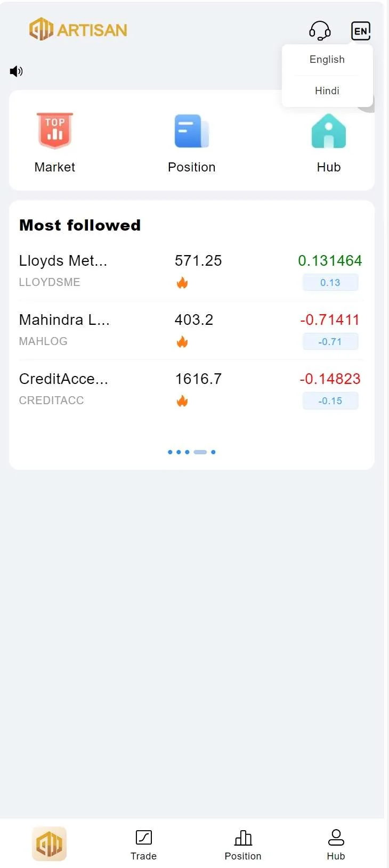Click the -0.15 change badge
The height and width of the screenshot is (868, 389).
coord(330,401)
